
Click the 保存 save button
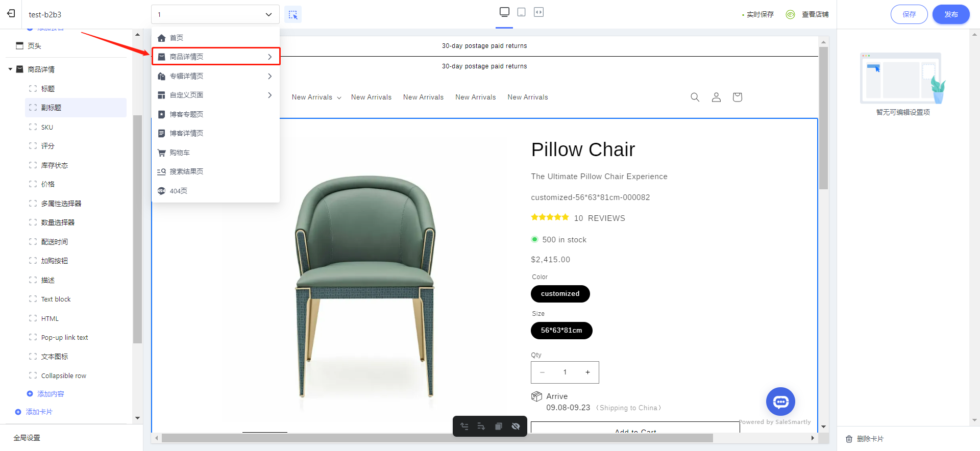pos(909,14)
